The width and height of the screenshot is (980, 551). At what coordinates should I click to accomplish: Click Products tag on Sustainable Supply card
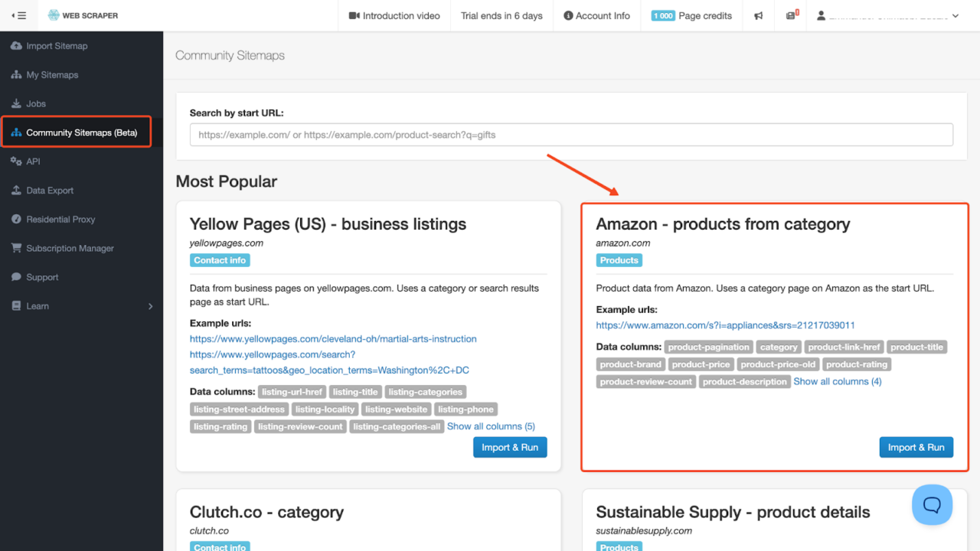click(x=619, y=546)
